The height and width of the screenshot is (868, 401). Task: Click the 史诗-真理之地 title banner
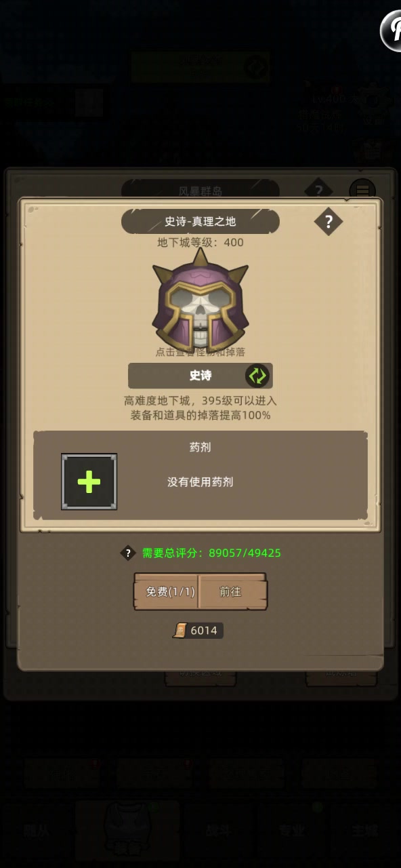(x=200, y=222)
